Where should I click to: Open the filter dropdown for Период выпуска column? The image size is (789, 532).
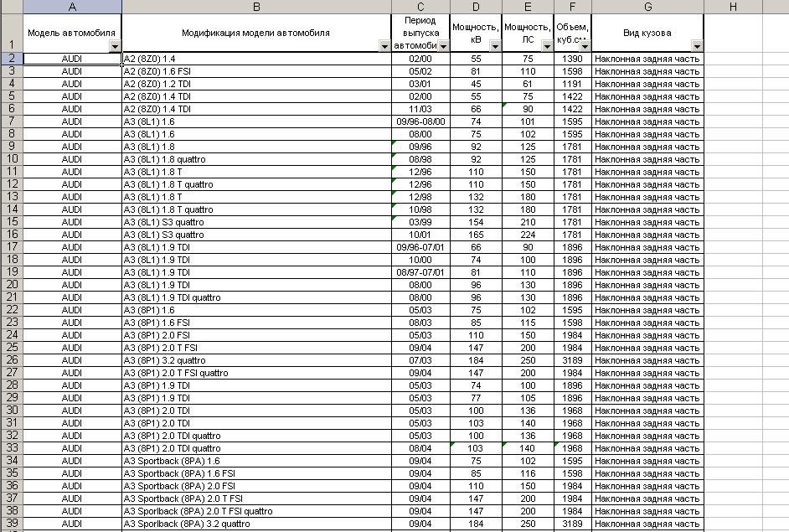point(443,46)
